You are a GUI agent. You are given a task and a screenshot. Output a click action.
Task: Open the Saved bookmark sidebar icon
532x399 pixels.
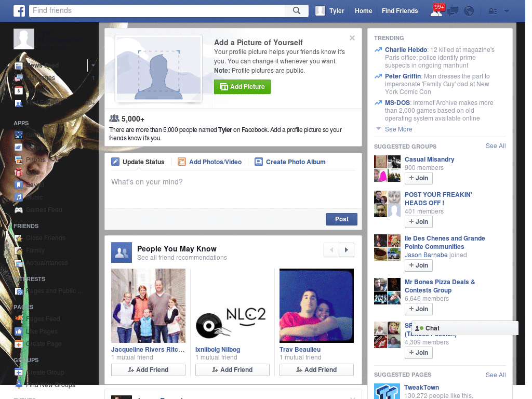click(19, 185)
